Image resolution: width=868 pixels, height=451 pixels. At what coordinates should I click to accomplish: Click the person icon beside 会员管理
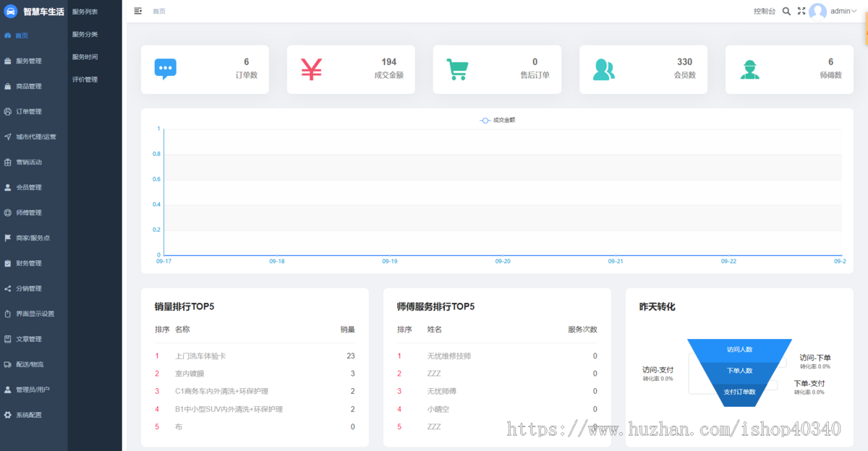(8, 187)
